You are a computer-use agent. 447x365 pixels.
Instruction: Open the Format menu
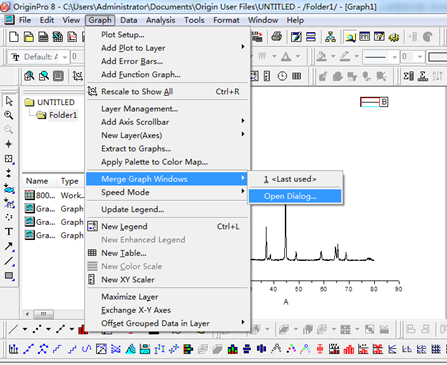[x=226, y=20]
